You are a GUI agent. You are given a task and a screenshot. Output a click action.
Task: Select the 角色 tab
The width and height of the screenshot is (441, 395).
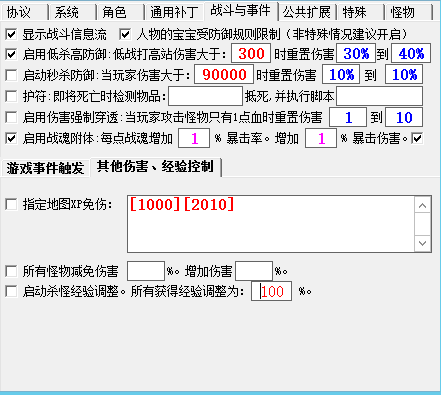click(x=120, y=13)
